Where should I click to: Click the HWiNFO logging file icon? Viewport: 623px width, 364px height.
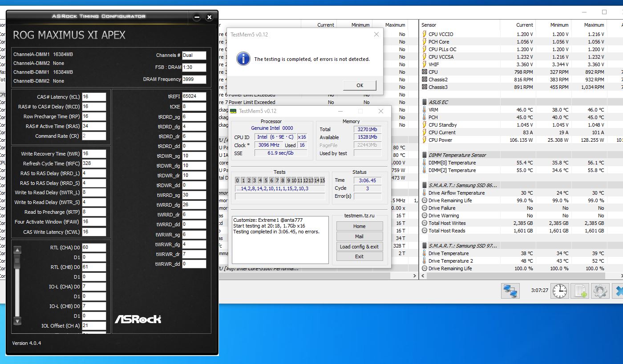[x=580, y=291]
